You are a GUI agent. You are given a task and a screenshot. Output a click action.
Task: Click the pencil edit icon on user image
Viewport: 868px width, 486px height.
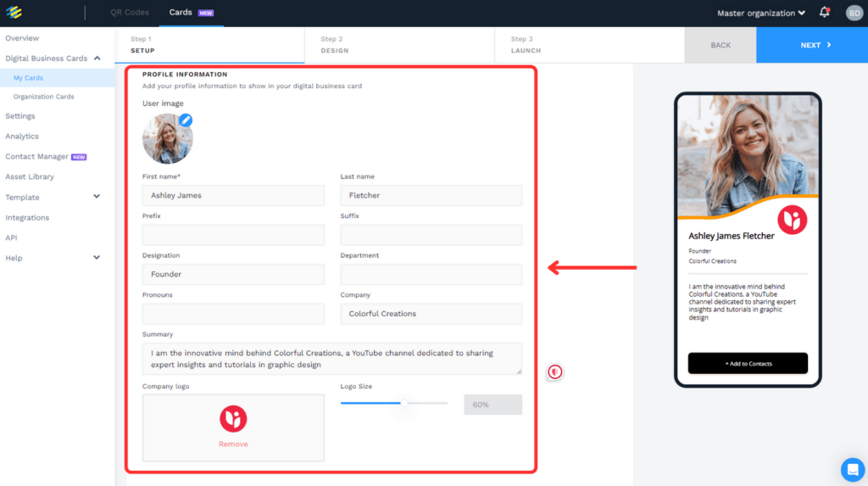click(186, 120)
